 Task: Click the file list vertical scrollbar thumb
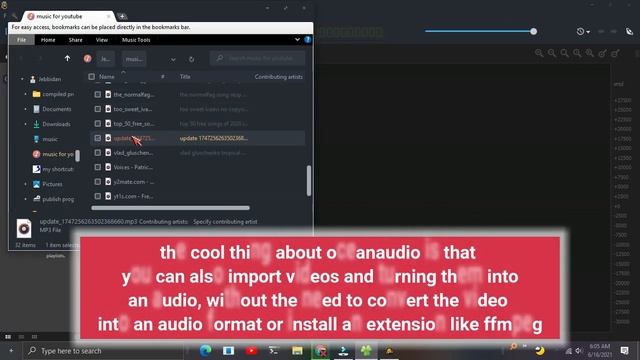(309, 180)
